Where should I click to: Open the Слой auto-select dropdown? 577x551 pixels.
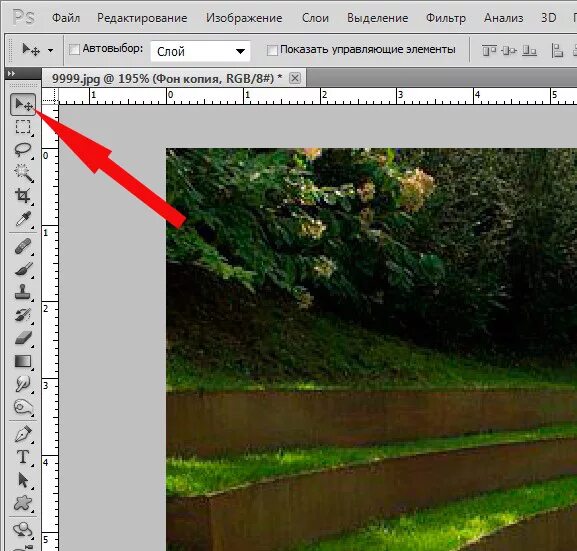200,51
